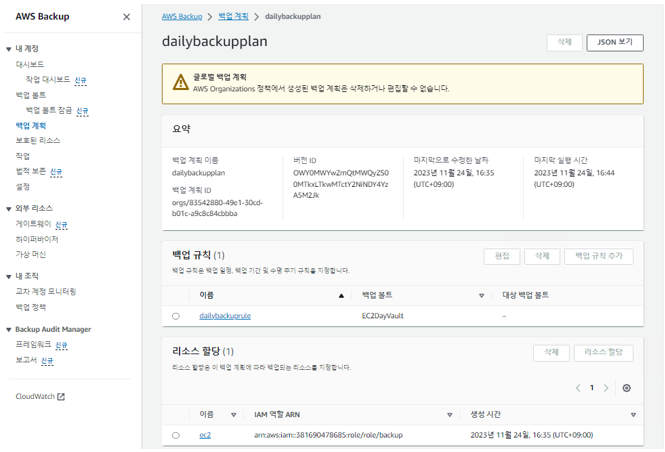This screenshot has height=452, width=665.
Task: Select the dailybackuprule radio button
Action: 176,316
